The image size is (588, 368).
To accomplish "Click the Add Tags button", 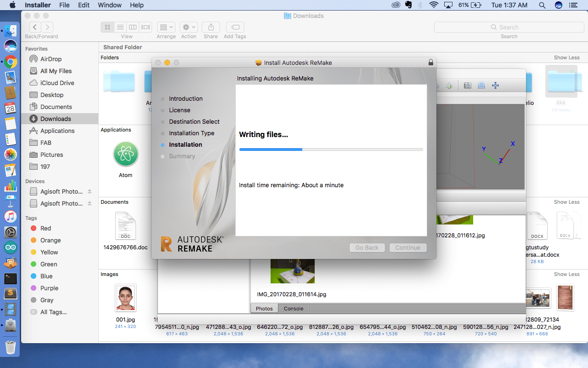I will (x=235, y=27).
